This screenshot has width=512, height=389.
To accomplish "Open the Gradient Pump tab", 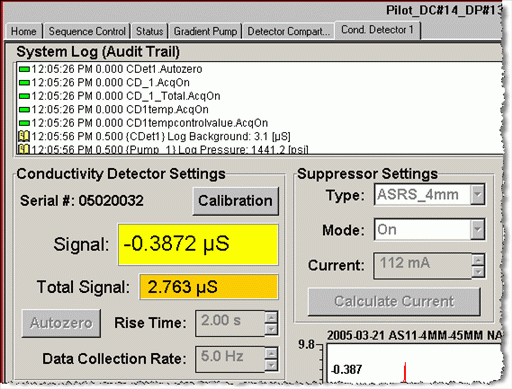I will [x=205, y=31].
